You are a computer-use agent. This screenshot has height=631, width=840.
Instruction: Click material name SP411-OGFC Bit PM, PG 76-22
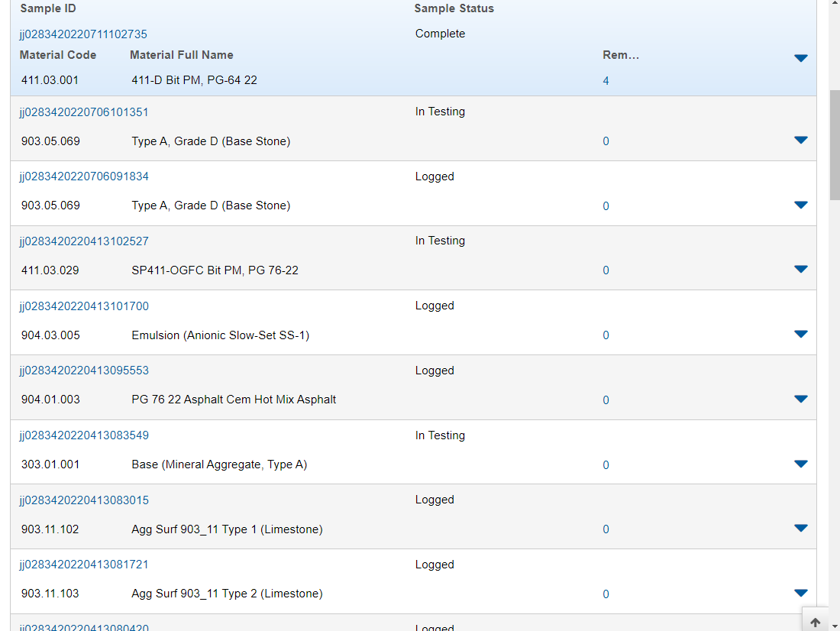[215, 270]
